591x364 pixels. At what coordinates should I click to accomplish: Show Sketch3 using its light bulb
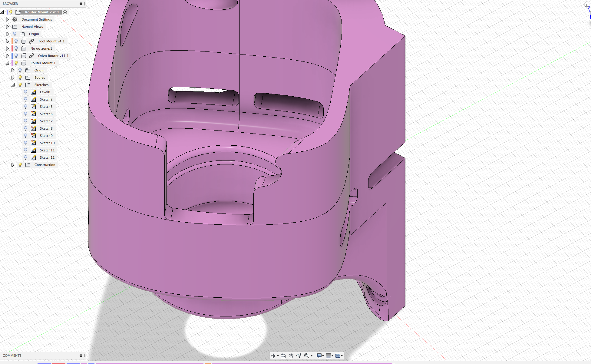(x=26, y=107)
